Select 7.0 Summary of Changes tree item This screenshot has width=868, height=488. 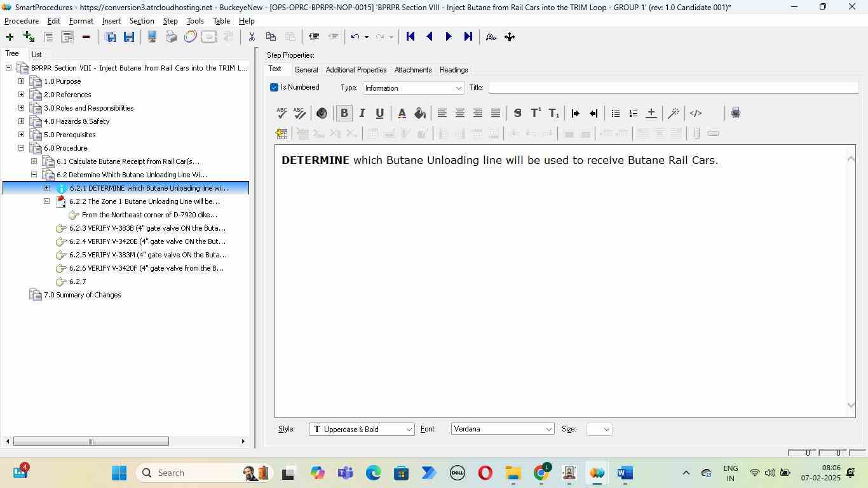82,295
